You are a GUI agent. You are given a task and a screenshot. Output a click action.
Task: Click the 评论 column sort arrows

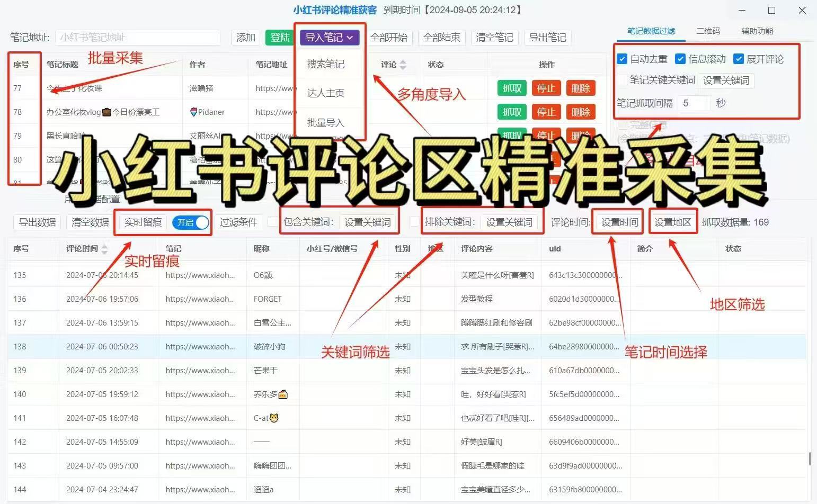coord(403,65)
